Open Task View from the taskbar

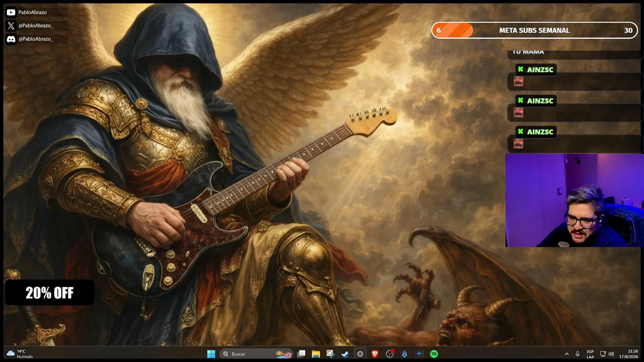click(x=301, y=354)
